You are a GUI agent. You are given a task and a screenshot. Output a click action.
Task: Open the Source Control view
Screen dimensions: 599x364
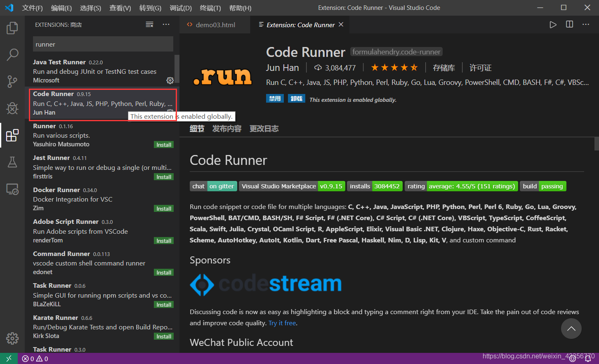12,82
